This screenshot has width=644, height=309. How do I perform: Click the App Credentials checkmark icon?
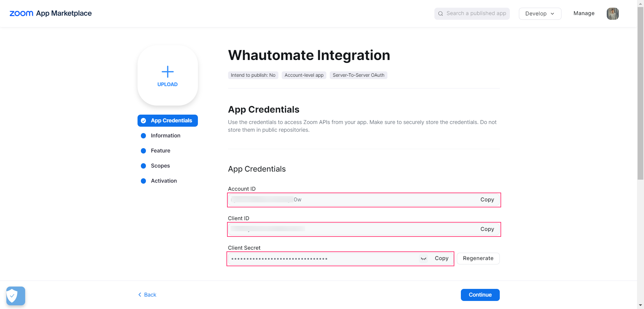click(144, 121)
